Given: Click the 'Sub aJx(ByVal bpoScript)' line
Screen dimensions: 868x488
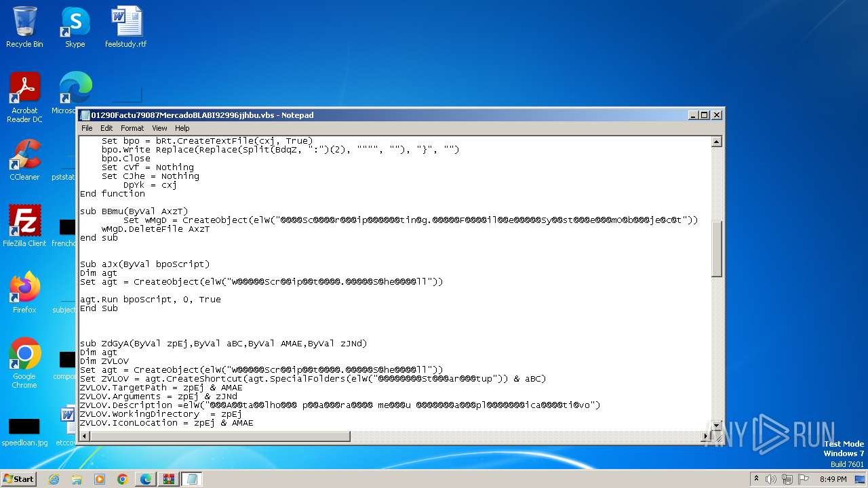Looking at the screenshot, I should point(145,264).
